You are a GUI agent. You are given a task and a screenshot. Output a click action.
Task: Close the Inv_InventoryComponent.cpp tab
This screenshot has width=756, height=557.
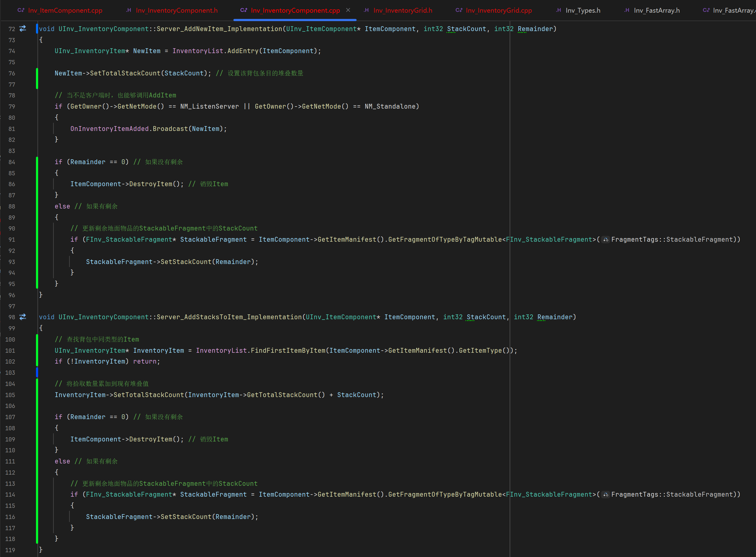click(x=348, y=10)
